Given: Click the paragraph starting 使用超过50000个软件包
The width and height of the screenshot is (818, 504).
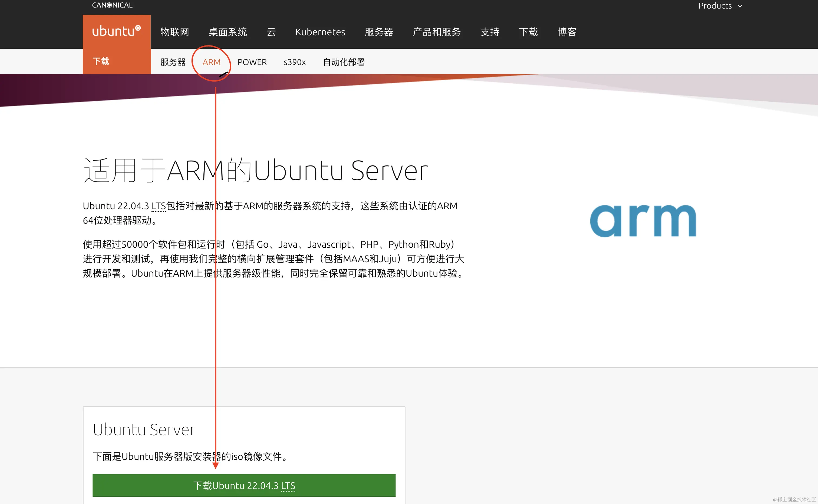Looking at the screenshot, I should [273, 259].
